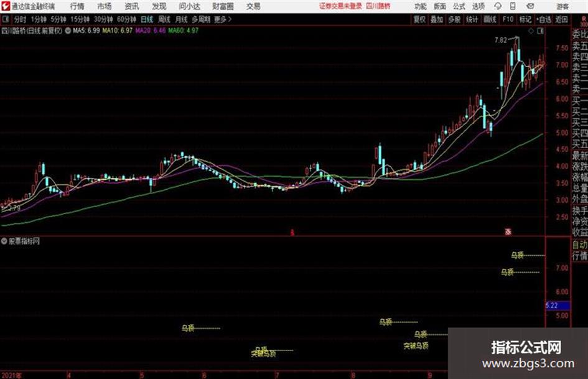588x379 pixels.
Task: Click the 标记 mark toolbar button
Action: pyautogui.click(x=525, y=19)
